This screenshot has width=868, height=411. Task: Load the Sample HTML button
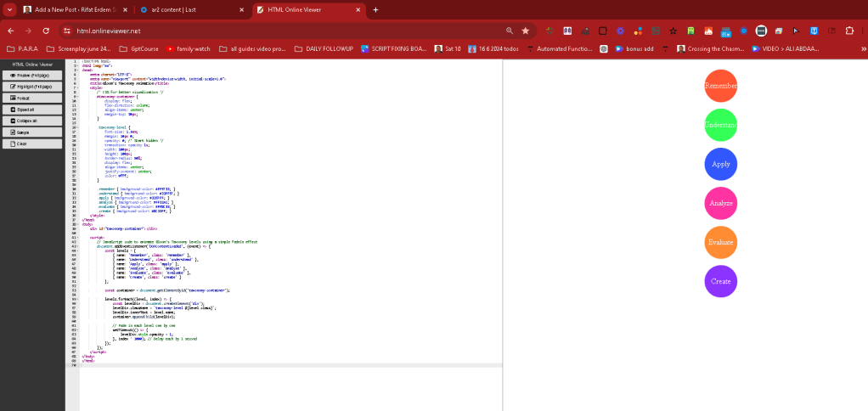point(32,132)
